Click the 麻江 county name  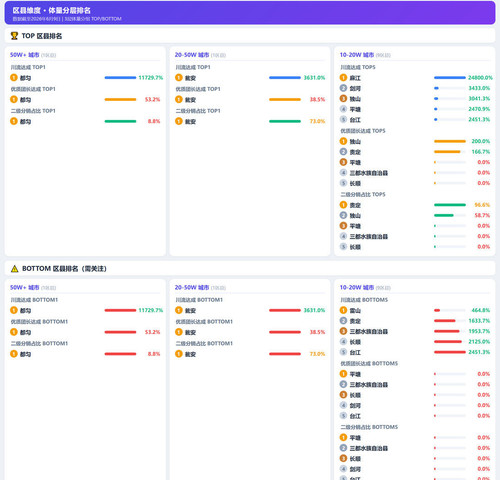click(355, 78)
